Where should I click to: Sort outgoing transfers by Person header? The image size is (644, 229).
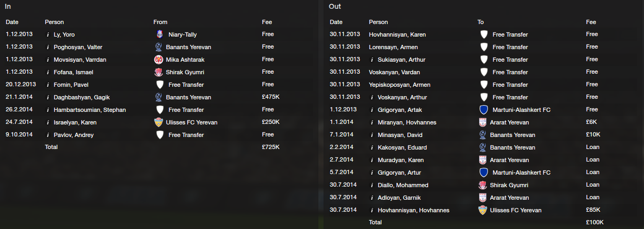pyautogui.click(x=378, y=22)
